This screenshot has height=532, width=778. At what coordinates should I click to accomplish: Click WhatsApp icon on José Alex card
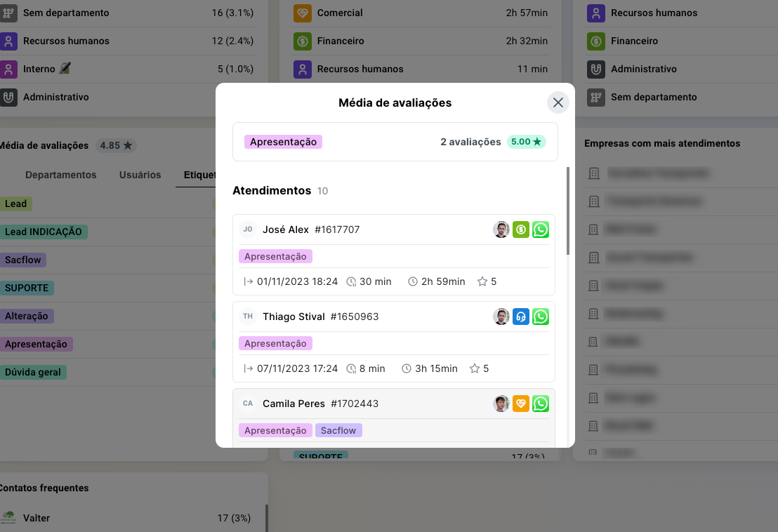tap(540, 230)
